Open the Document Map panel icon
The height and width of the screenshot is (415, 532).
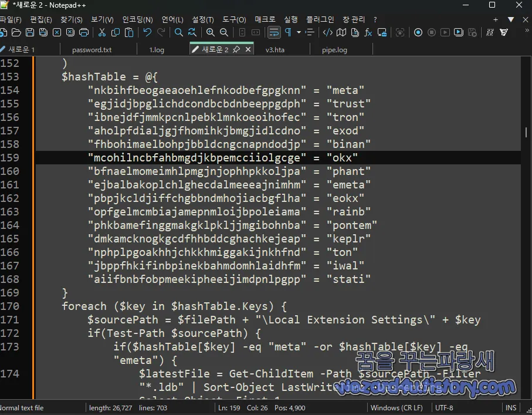tap(341, 33)
